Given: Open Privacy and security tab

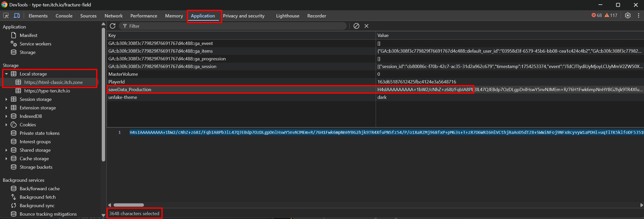Looking at the screenshot, I should (x=244, y=16).
